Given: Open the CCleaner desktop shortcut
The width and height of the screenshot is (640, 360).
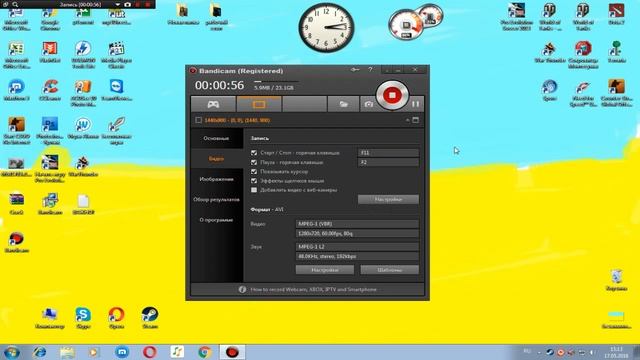Looking at the screenshot, I should [50, 90].
